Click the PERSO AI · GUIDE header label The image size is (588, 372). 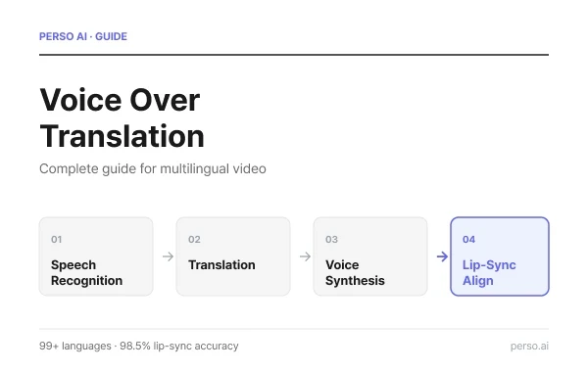[83, 36]
